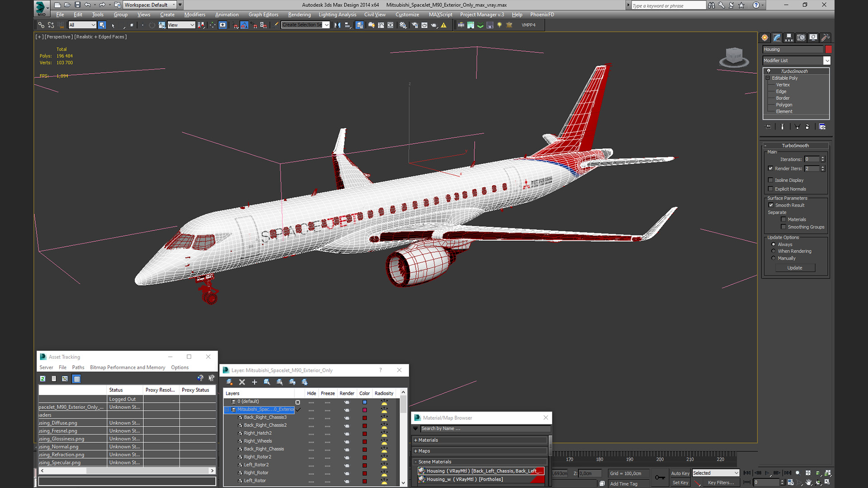
Task: Click Table View icon in Asset Tracking
Action: point(76,379)
